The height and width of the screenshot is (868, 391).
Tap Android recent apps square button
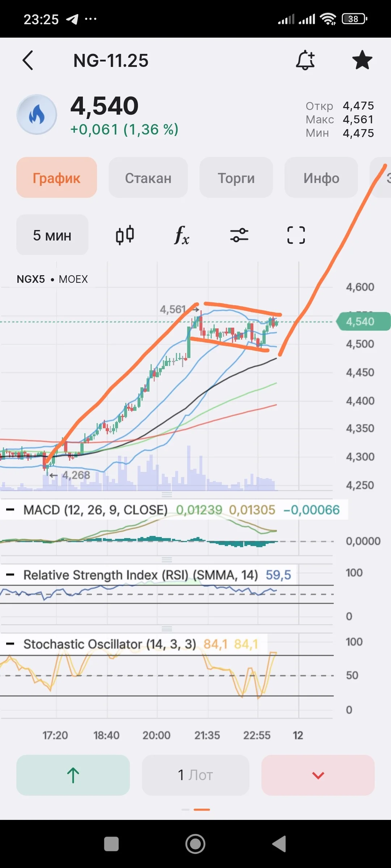(112, 844)
